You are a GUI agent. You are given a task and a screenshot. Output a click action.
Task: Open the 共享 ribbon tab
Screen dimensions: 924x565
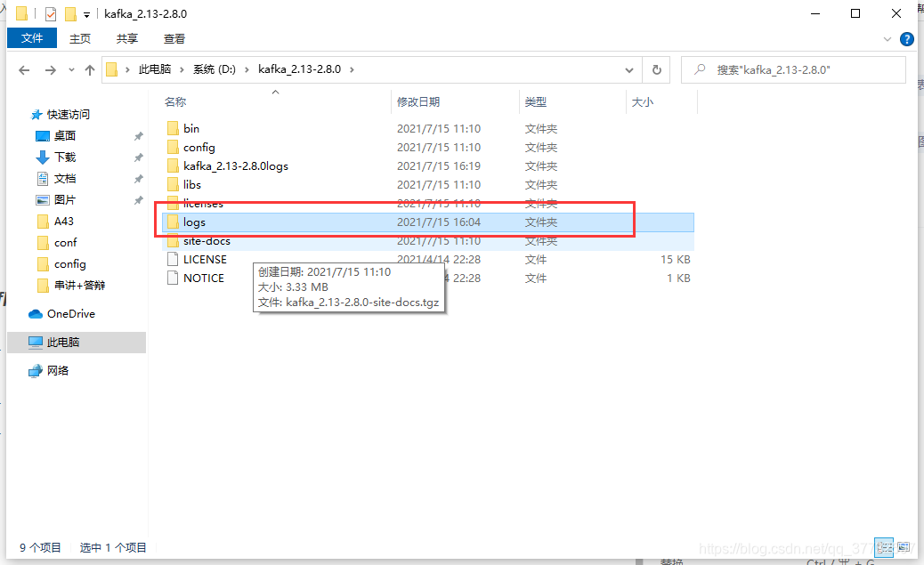click(126, 39)
